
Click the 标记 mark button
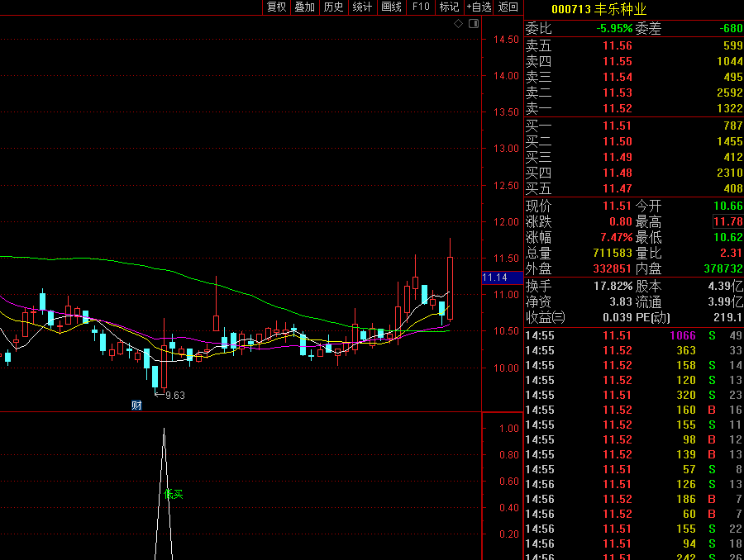coord(449,7)
